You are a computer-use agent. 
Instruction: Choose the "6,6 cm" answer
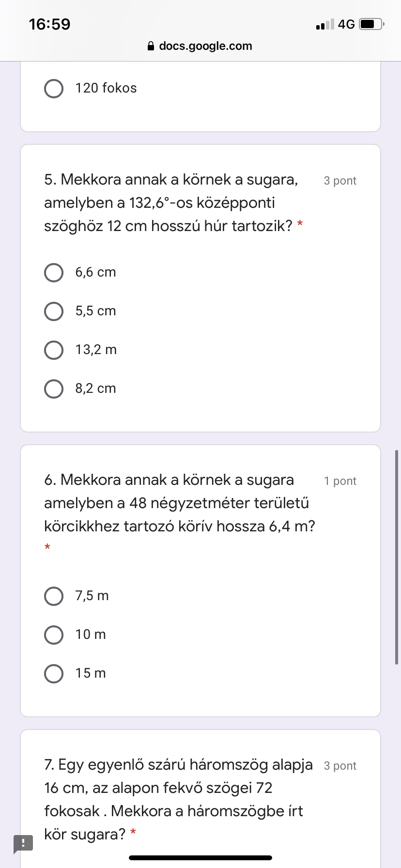point(54,273)
